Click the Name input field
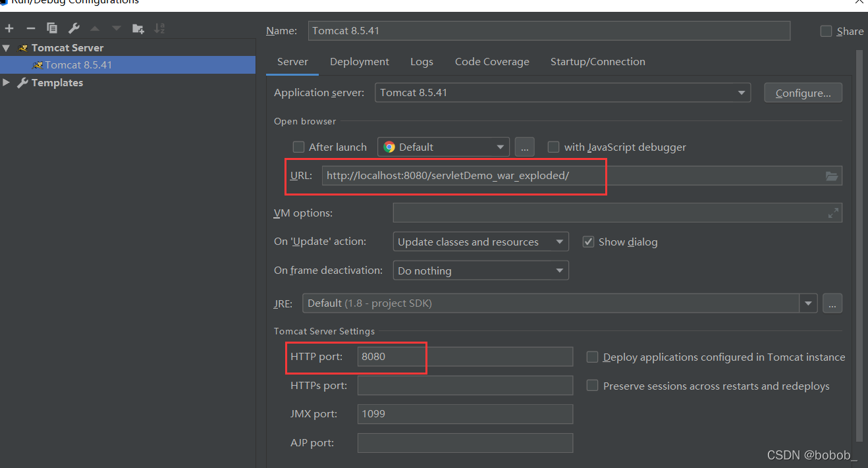The height and width of the screenshot is (468, 868). point(549,31)
